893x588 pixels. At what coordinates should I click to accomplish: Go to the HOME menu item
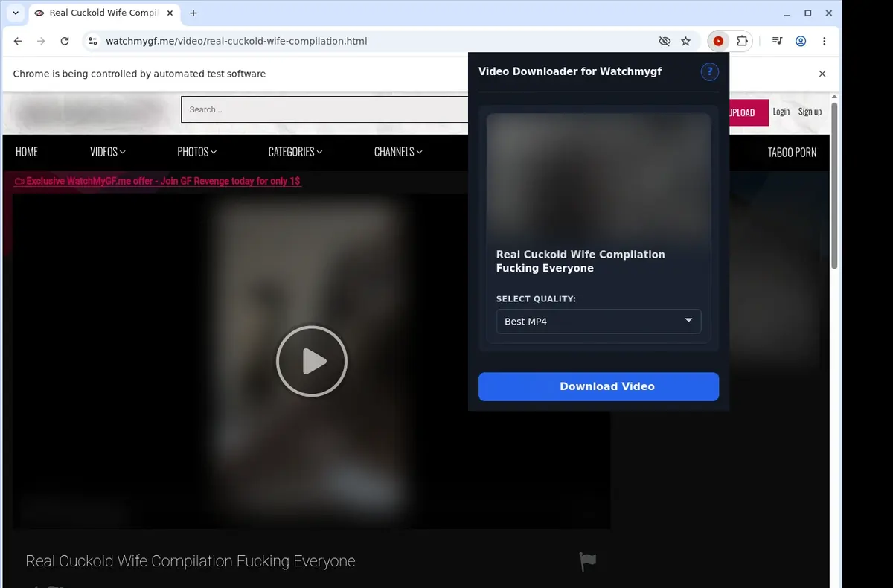click(27, 152)
